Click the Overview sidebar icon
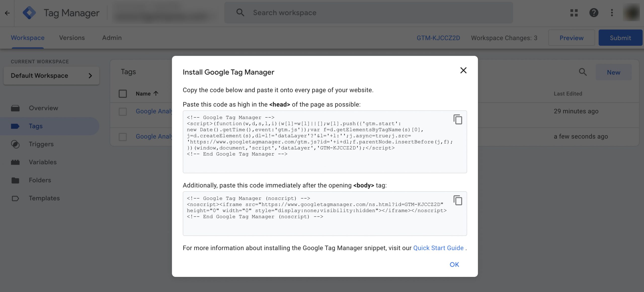 pos(15,108)
